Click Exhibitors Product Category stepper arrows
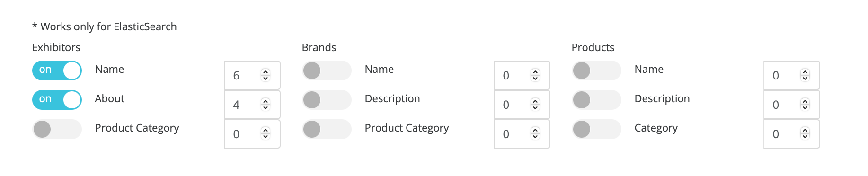 coord(266,134)
